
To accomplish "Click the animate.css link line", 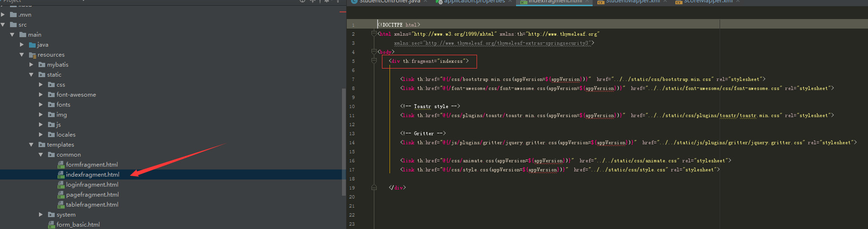I will click(566, 161).
